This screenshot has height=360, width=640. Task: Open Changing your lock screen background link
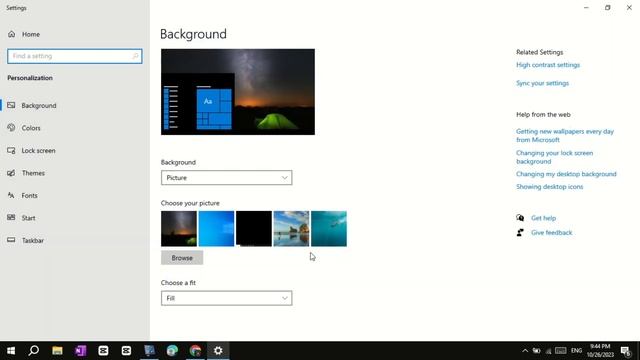pos(554,157)
